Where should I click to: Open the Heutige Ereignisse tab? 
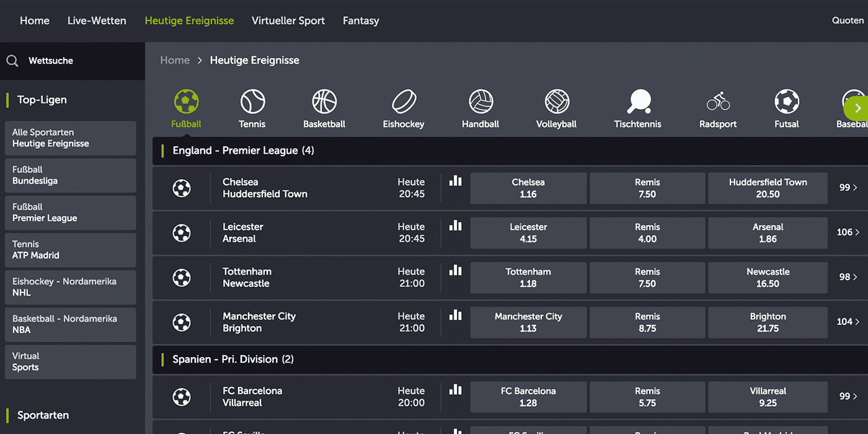[x=189, y=20]
